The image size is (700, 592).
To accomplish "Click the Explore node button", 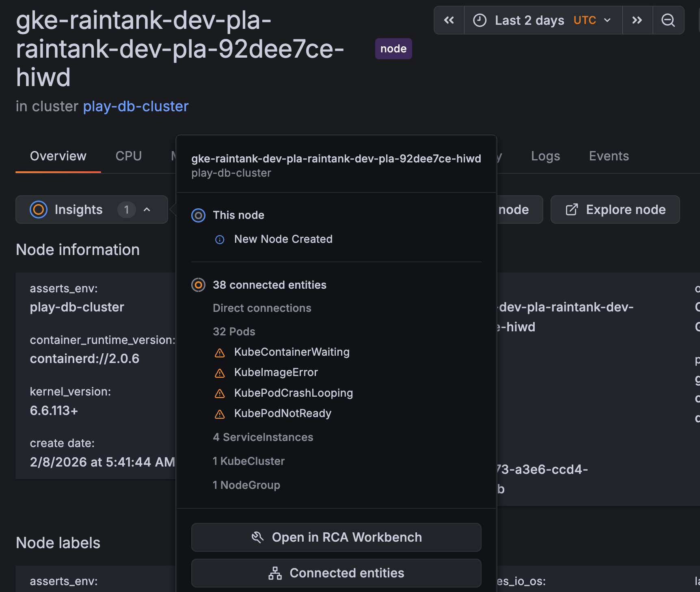I will [615, 210].
